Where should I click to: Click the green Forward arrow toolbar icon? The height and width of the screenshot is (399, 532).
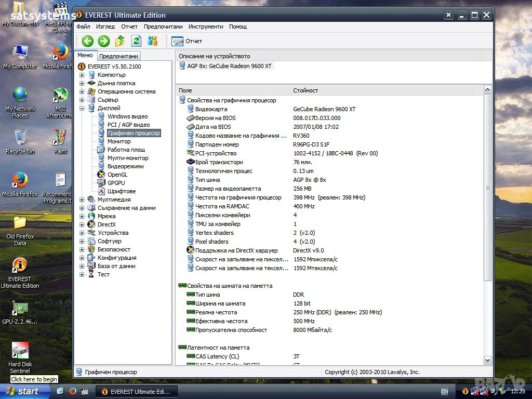(x=103, y=41)
